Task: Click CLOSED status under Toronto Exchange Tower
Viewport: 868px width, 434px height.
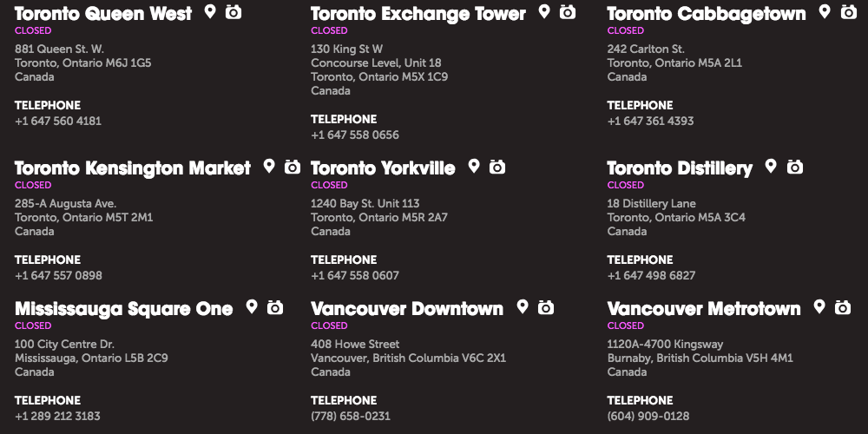Action: tap(329, 30)
